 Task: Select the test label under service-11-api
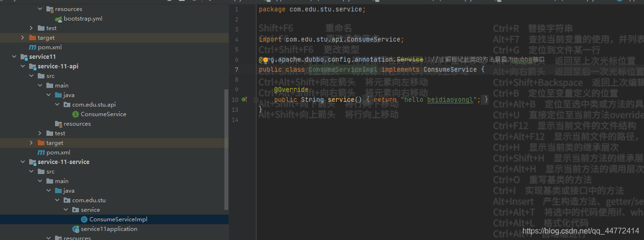pos(60,133)
